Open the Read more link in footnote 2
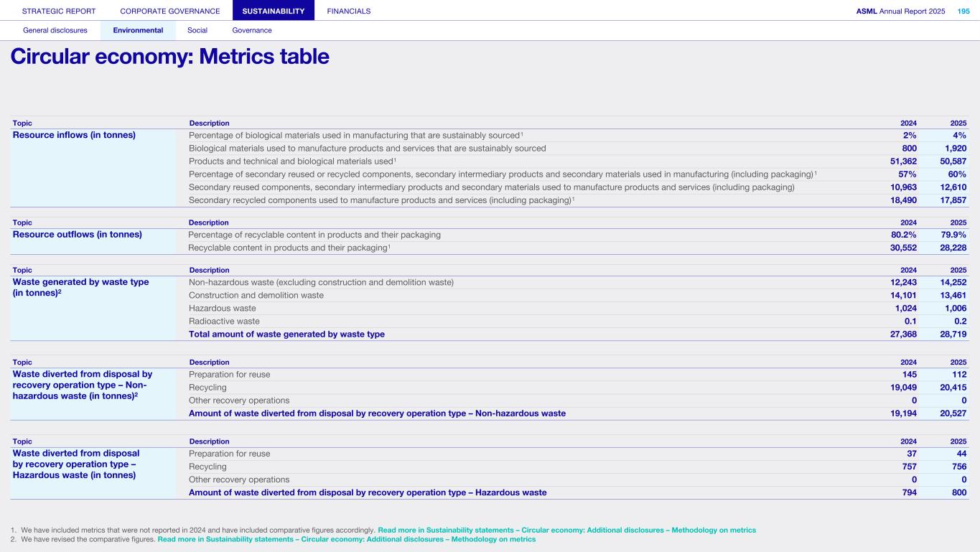 [x=346, y=539]
